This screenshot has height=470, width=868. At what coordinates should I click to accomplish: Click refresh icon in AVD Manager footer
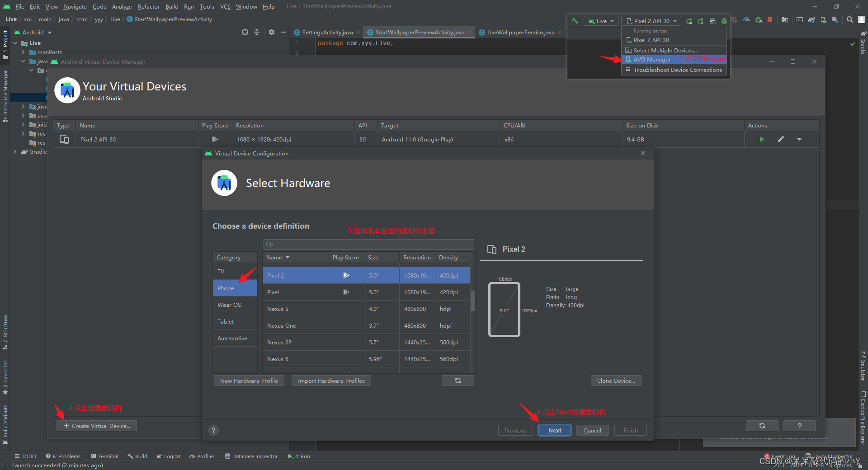click(x=762, y=426)
